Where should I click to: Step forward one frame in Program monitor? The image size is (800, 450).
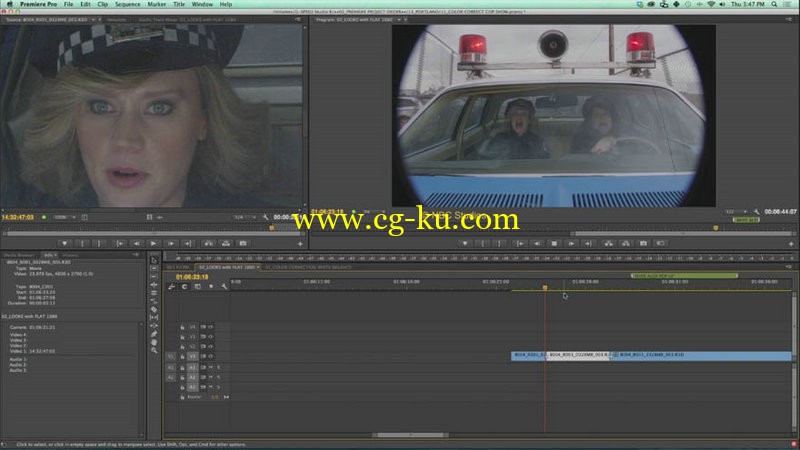pyautogui.click(x=571, y=244)
